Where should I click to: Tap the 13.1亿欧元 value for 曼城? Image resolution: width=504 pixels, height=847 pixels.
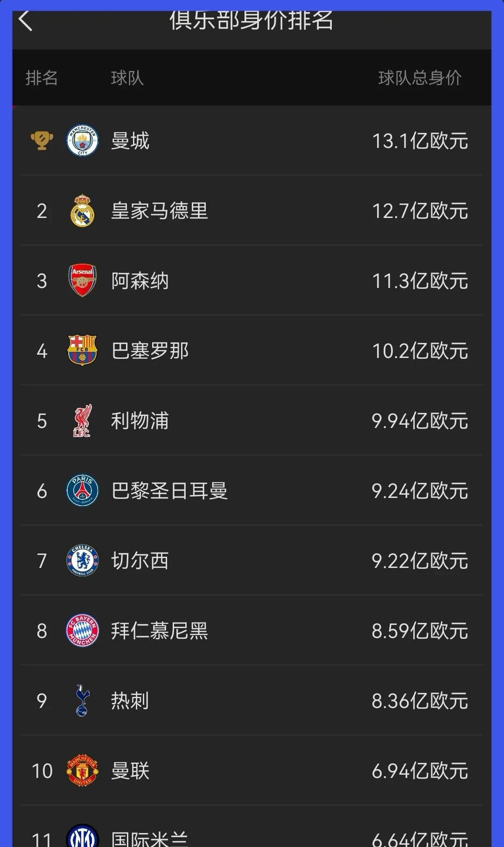(x=420, y=141)
